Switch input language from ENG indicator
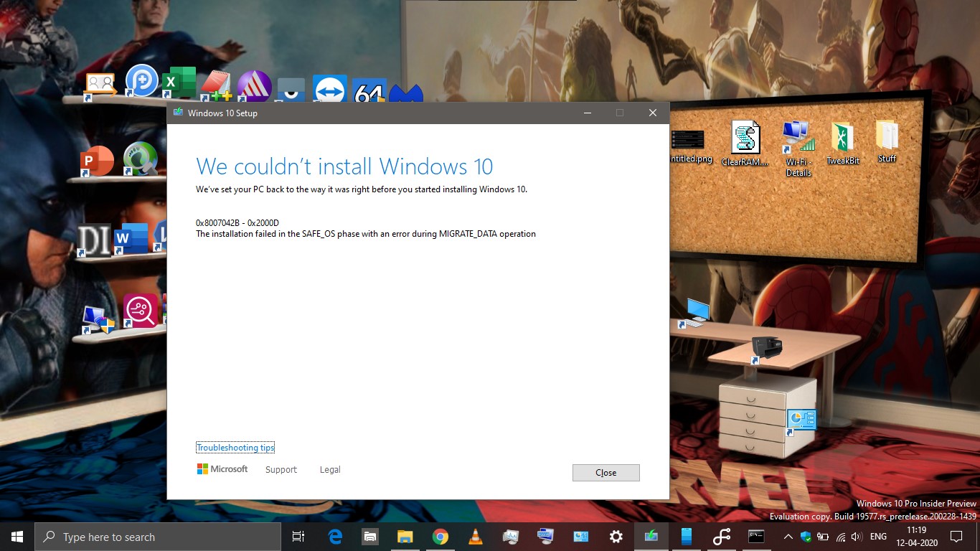Image resolution: width=980 pixels, height=551 pixels. tap(878, 536)
